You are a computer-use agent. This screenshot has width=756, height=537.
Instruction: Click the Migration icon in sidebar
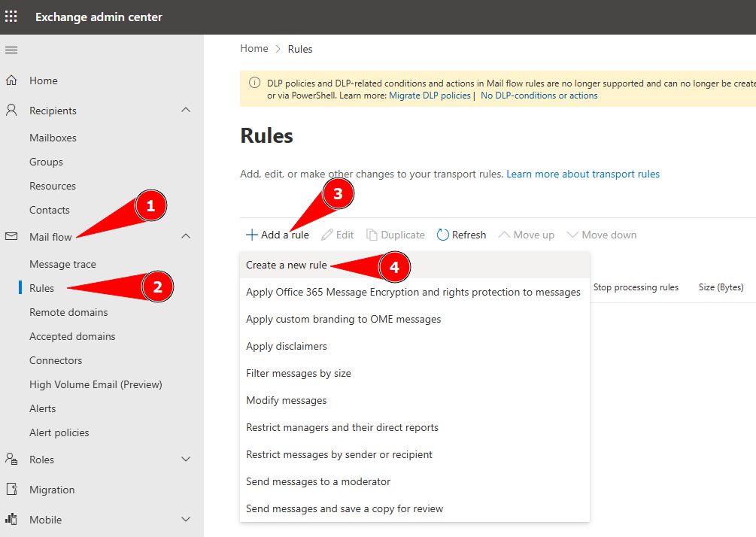tap(11, 489)
